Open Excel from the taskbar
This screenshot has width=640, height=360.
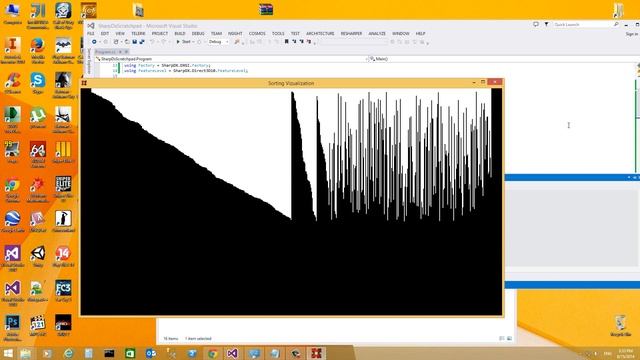tap(130, 353)
